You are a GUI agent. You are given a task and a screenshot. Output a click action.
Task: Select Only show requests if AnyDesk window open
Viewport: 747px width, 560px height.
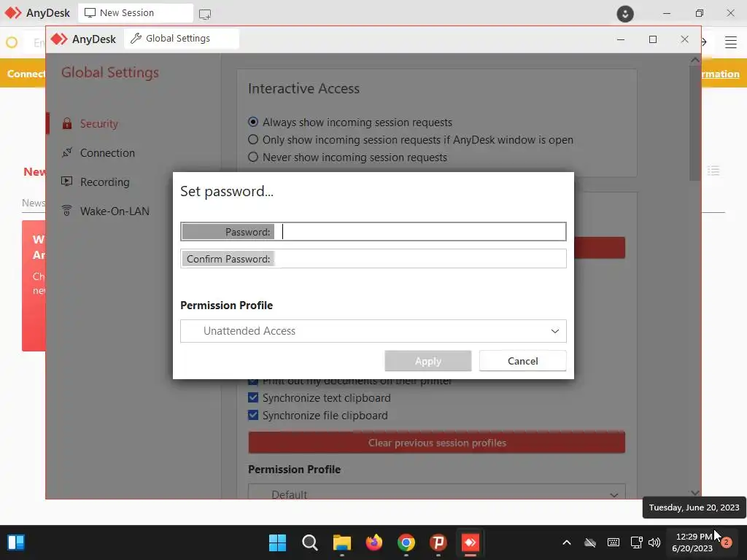point(253,139)
